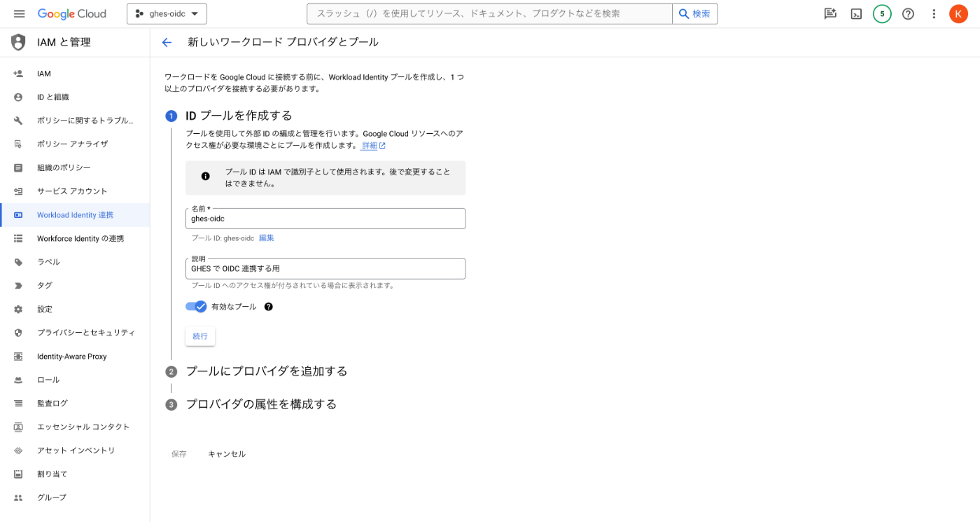Click the ラベル tag icon

(x=18, y=262)
